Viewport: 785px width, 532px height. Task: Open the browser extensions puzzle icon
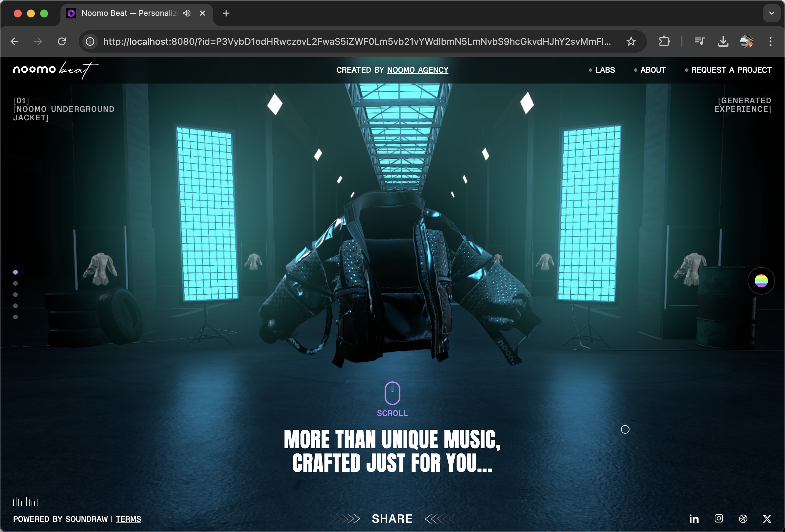[664, 41]
